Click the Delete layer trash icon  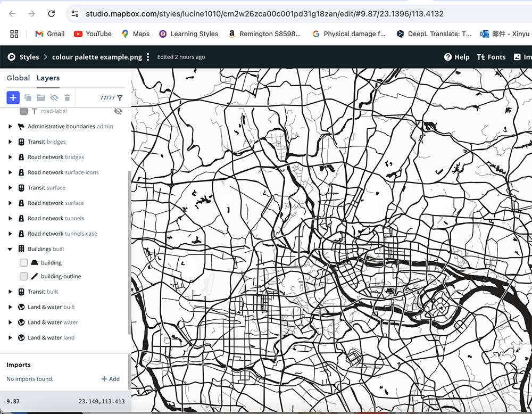tap(66, 97)
